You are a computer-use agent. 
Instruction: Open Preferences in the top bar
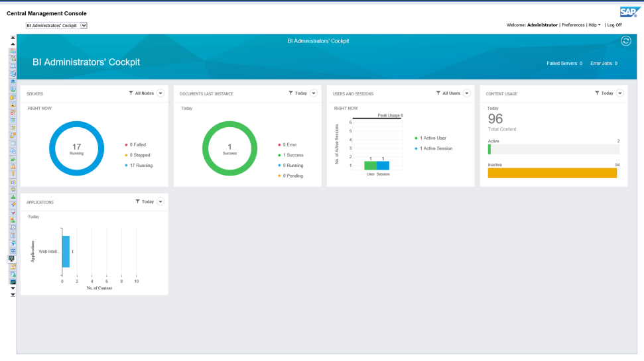click(573, 25)
